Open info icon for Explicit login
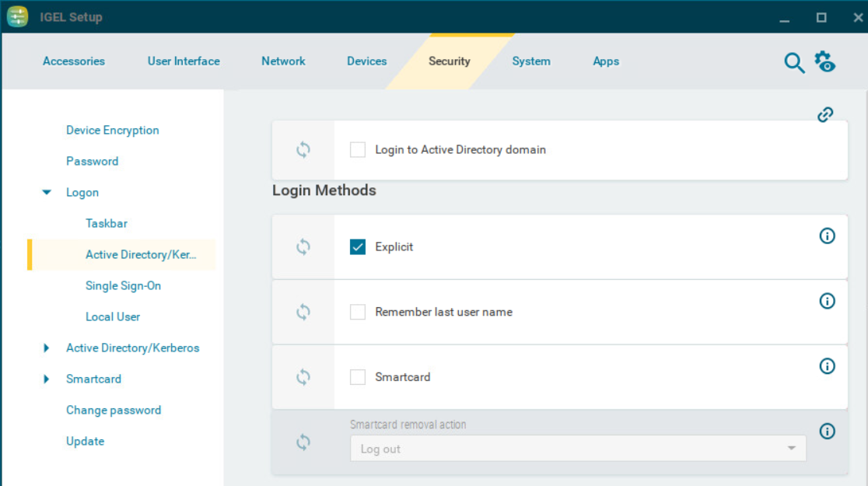The image size is (868, 486). click(x=828, y=236)
